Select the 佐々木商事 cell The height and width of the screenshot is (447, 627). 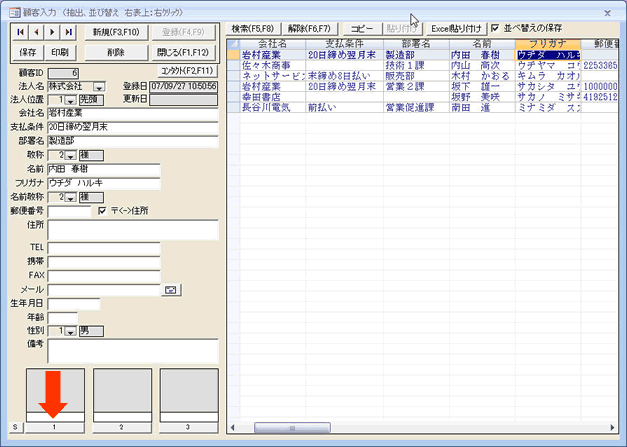coord(273,66)
